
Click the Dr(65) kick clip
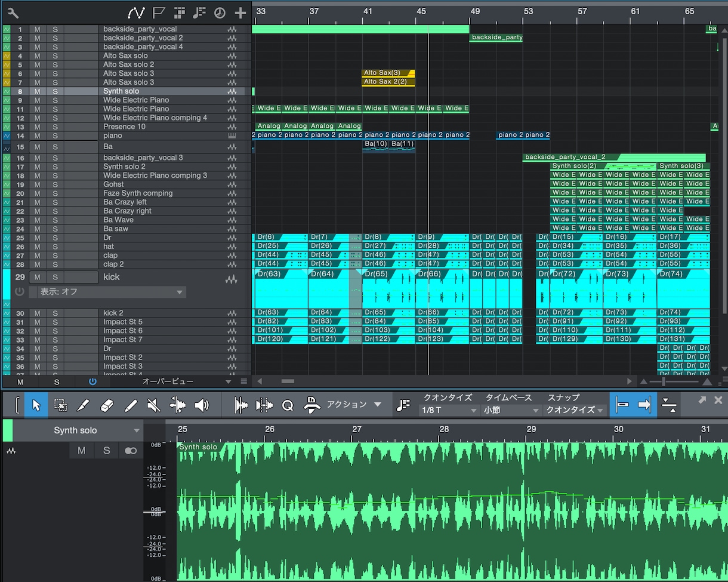click(x=388, y=288)
